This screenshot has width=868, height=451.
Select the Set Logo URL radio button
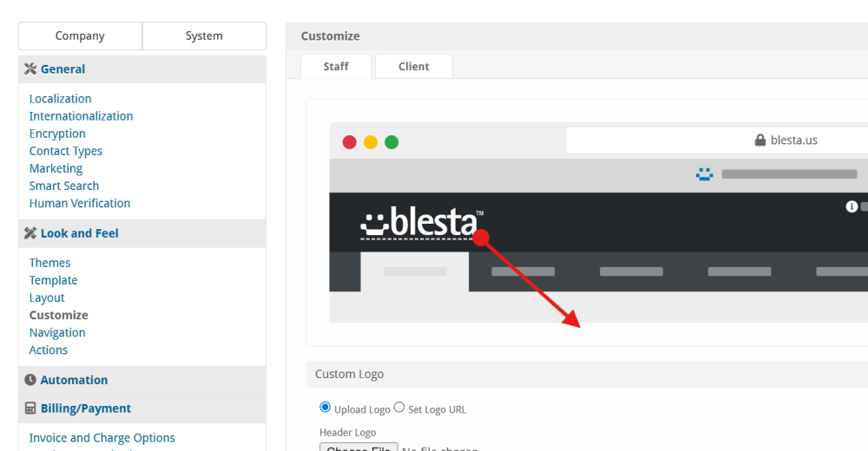[x=399, y=408]
